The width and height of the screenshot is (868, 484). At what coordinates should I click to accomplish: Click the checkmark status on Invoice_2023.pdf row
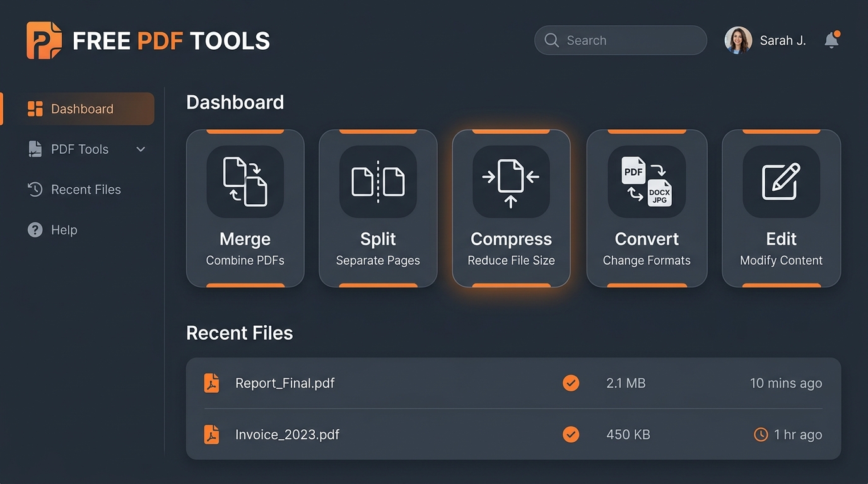click(571, 434)
